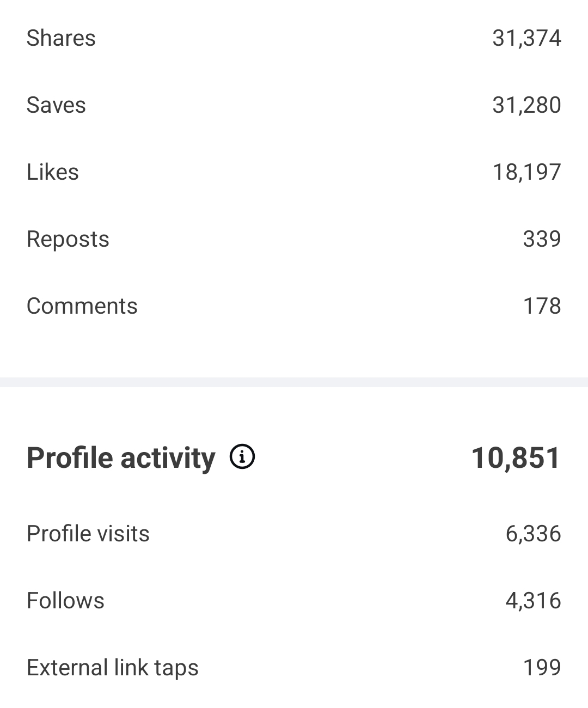
Task: Select the Follows row label
Action: click(65, 601)
